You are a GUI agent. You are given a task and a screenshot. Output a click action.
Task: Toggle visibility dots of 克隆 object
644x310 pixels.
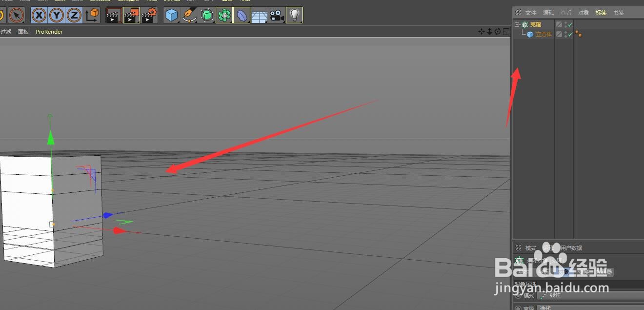(x=565, y=24)
